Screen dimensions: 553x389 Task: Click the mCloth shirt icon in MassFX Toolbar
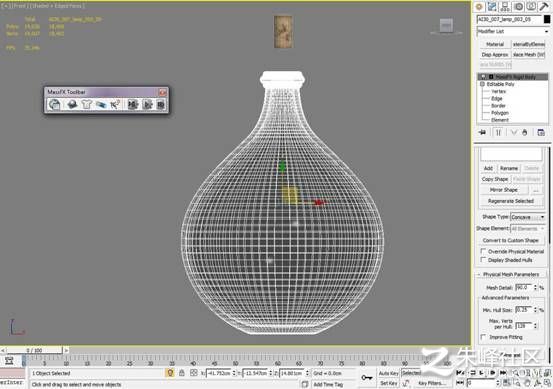[x=86, y=104]
